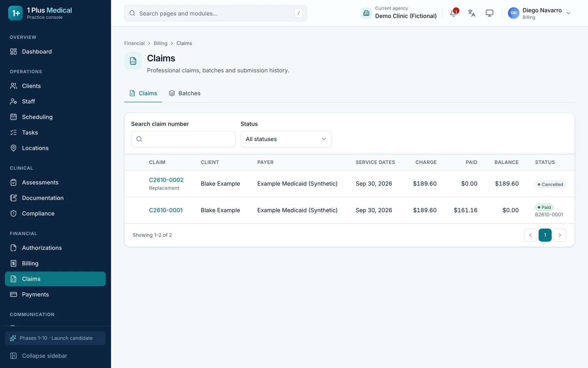This screenshot has width=588, height=368.
Task: Open Compliance in sidebar
Action: [x=55, y=214]
